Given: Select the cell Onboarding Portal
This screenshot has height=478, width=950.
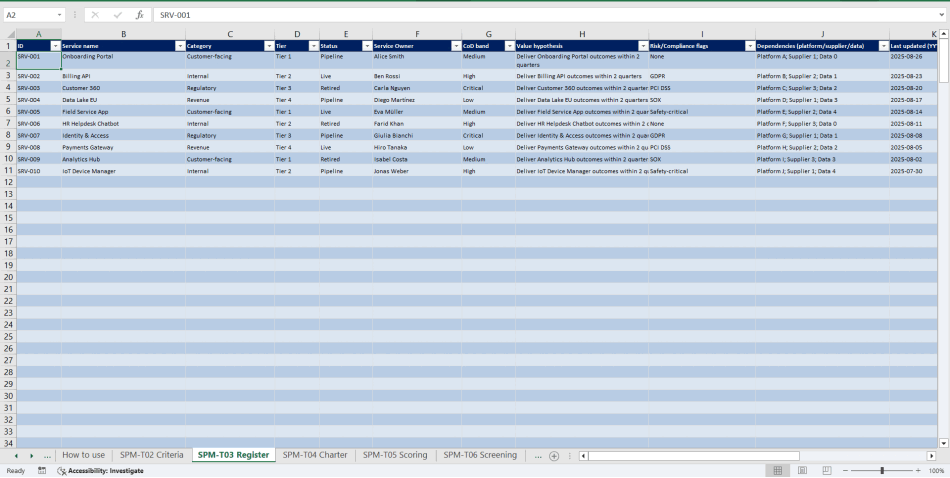Looking at the screenshot, I should pyautogui.click(x=124, y=61).
